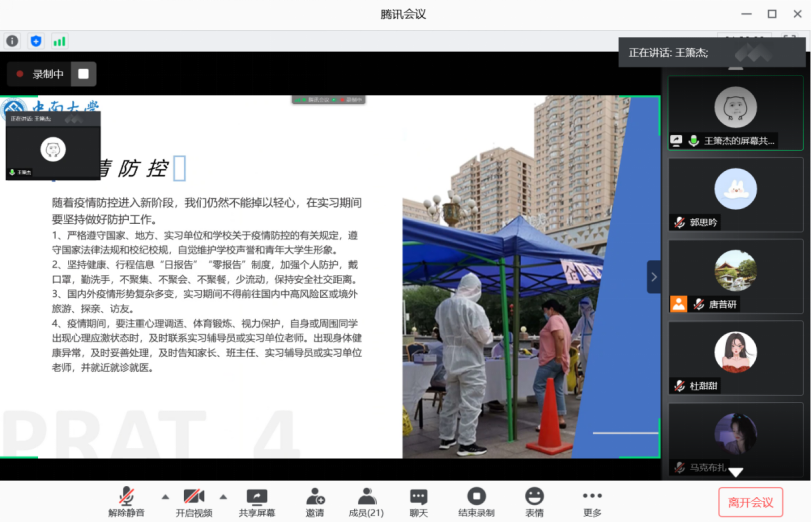Click the red 离开会议 button
The height and width of the screenshot is (522, 811).
tap(750, 502)
